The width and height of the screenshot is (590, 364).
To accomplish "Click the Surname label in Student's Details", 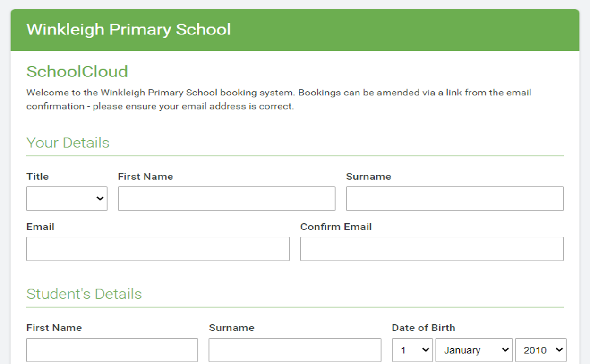I will click(231, 328).
